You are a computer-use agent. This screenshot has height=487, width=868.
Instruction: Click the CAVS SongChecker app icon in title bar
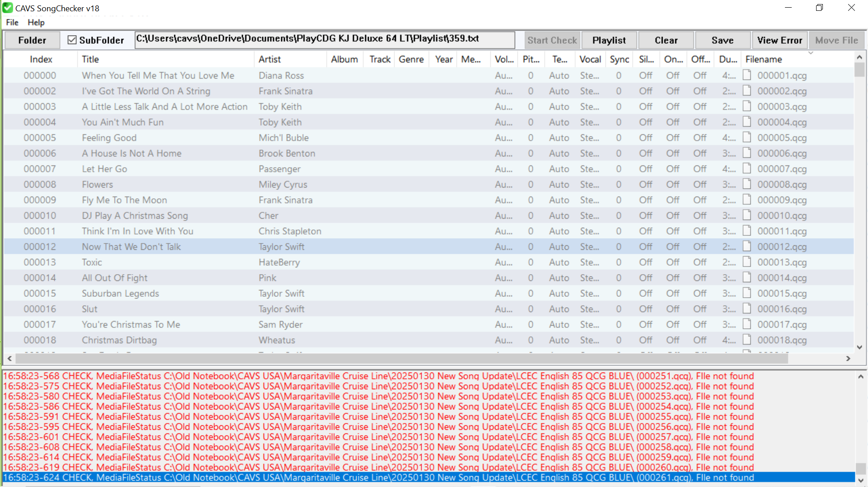(8, 8)
